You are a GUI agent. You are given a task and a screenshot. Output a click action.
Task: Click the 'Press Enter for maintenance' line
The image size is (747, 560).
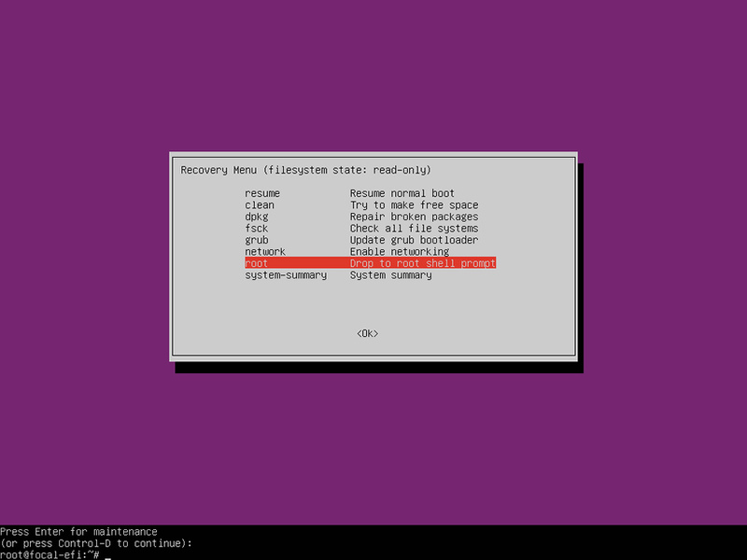coord(78,531)
